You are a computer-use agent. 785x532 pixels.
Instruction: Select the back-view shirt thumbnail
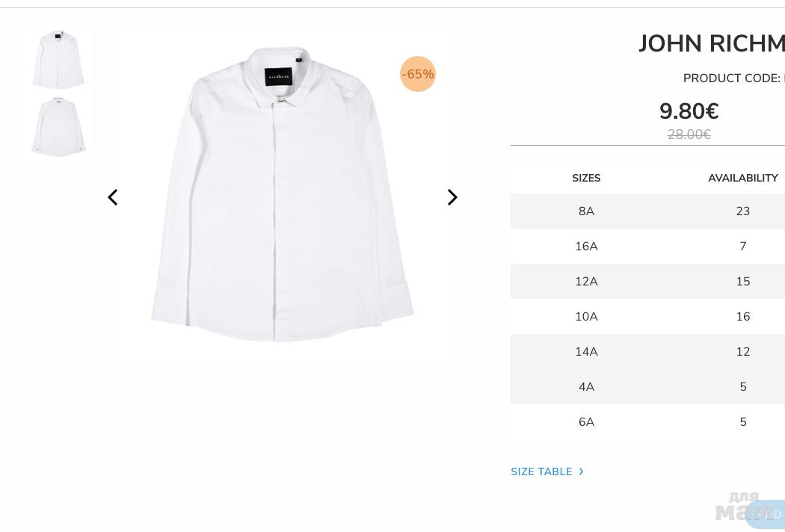[x=58, y=127]
